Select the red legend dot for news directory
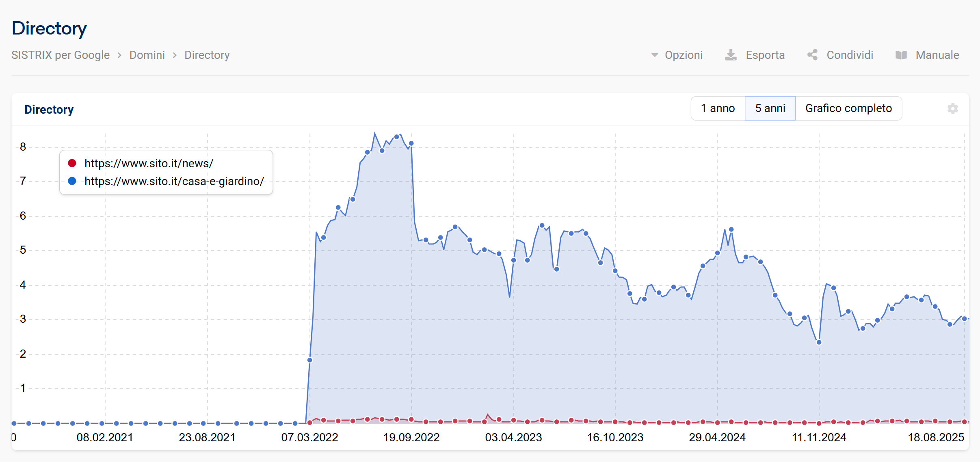Viewport: 980px width, 462px height. click(71, 163)
